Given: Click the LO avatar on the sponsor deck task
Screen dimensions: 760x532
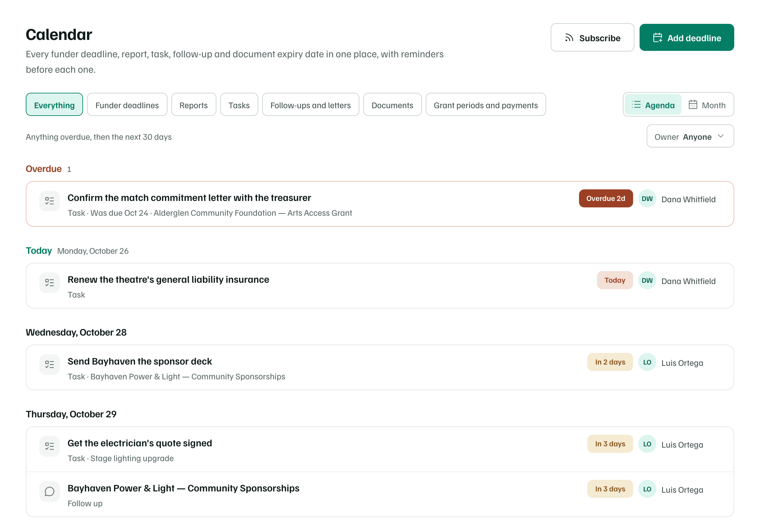Looking at the screenshot, I should (x=647, y=362).
